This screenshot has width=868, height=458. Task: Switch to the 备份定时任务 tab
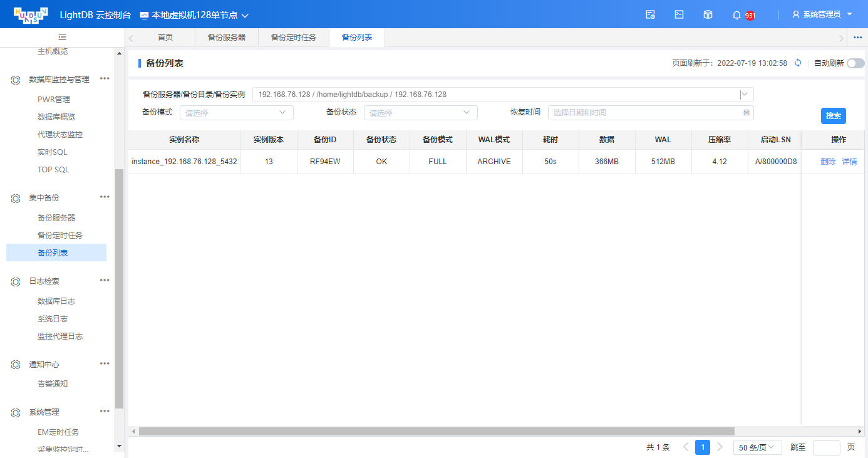point(294,38)
